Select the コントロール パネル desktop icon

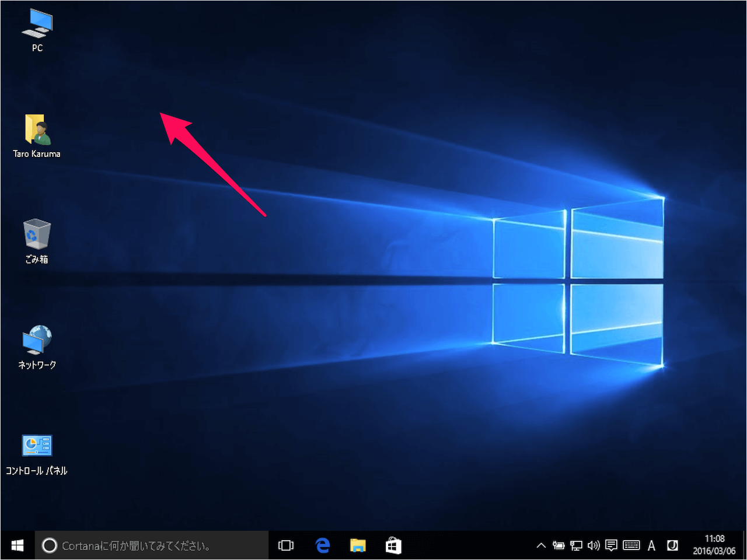point(37,454)
